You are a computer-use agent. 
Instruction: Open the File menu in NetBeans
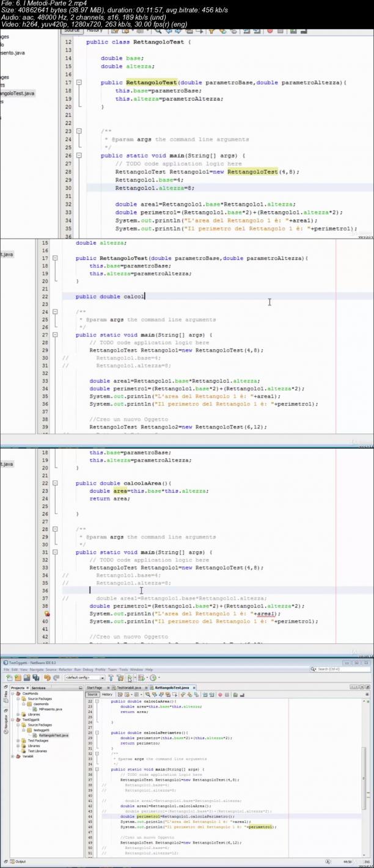7,670
